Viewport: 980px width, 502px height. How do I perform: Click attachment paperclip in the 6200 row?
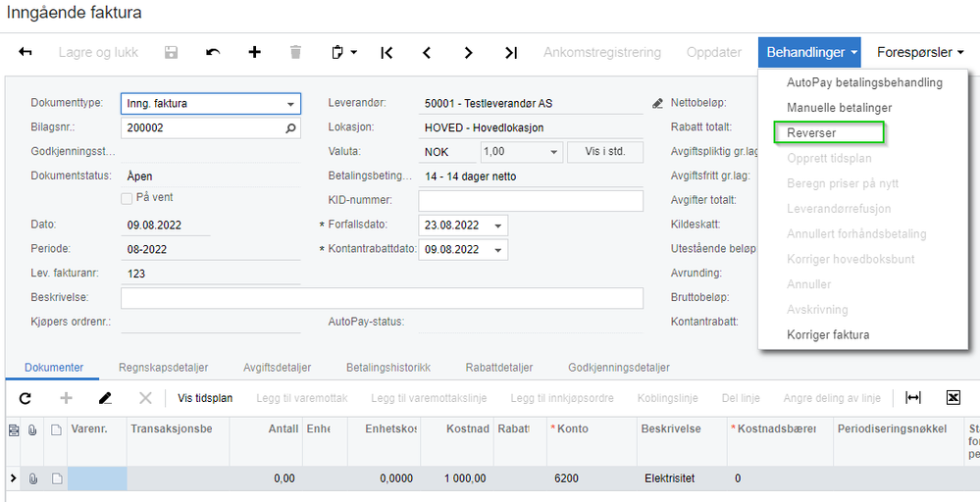pyautogui.click(x=33, y=478)
